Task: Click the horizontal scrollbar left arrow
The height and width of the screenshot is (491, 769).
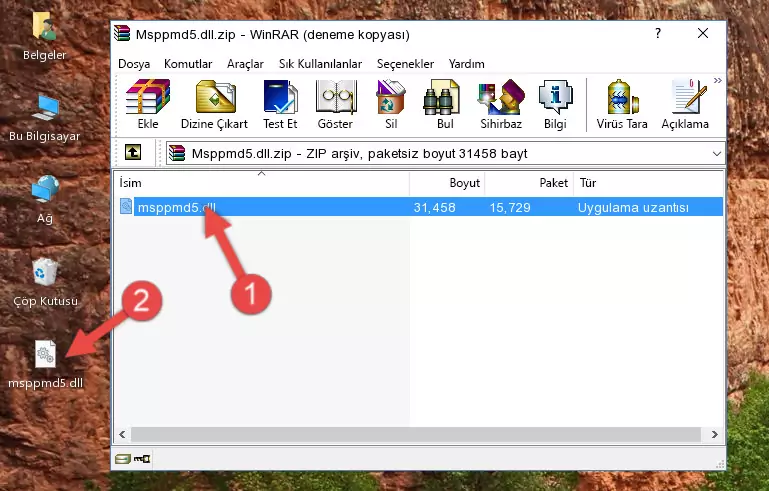Action: [122, 434]
